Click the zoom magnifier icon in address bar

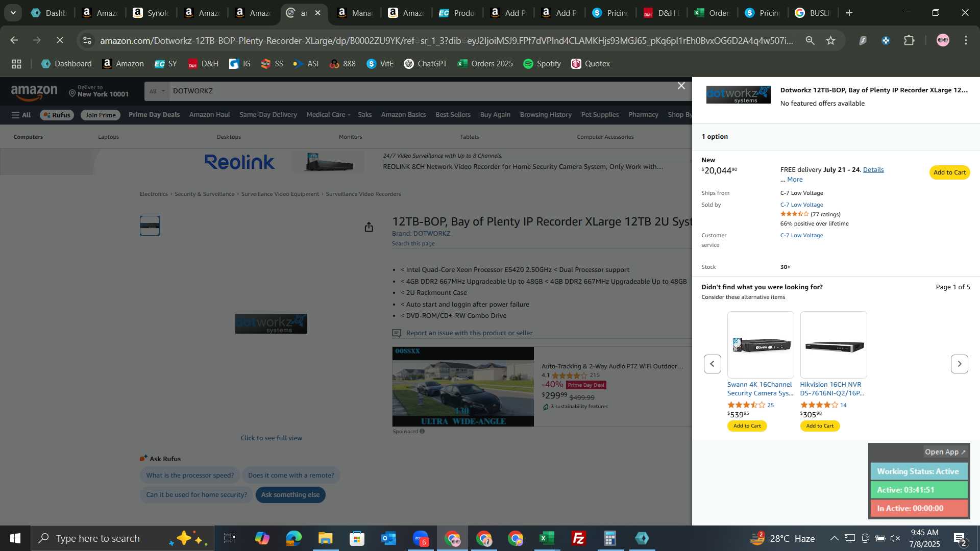pyautogui.click(x=810, y=40)
